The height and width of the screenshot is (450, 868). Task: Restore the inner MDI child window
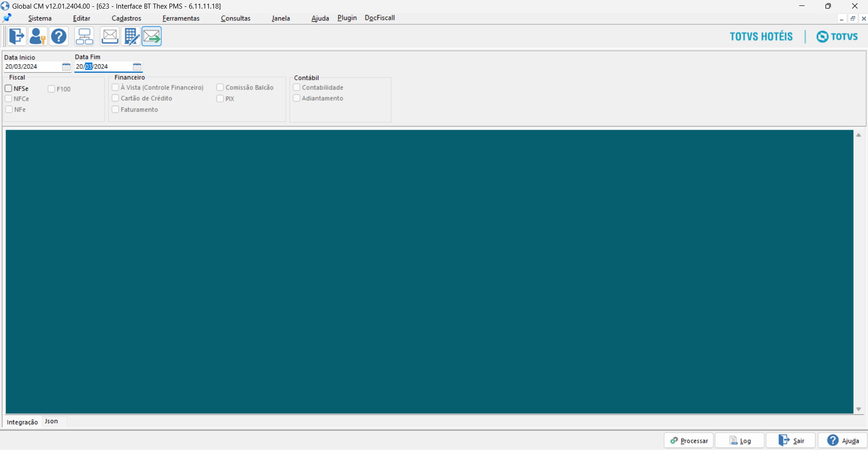(853, 19)
